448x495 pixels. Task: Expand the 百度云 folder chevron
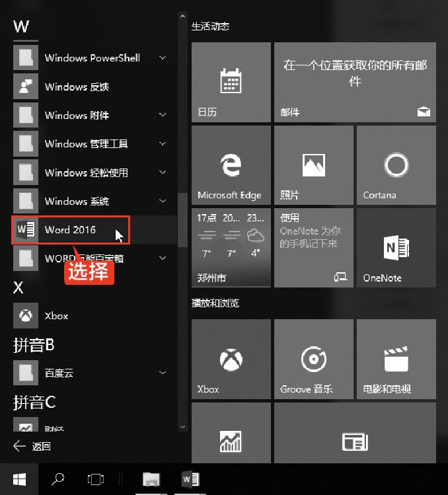pyautogui.click(x=163, y=373)
